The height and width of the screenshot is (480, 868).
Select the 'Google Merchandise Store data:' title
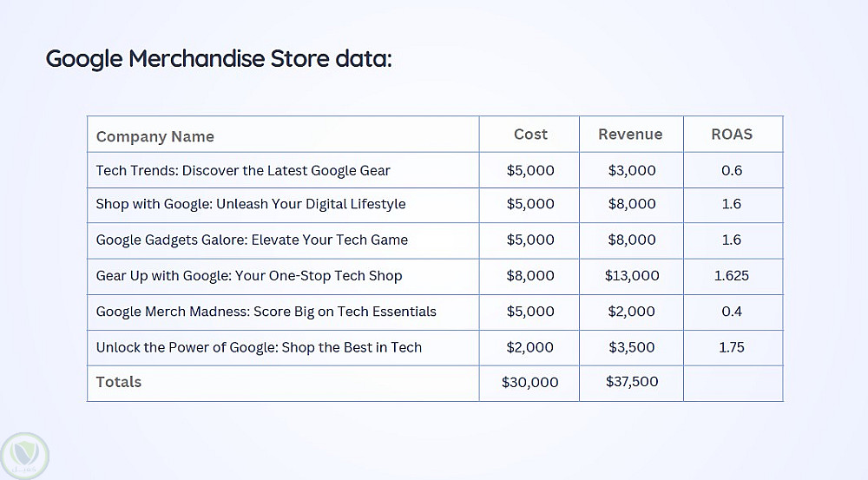click(x=219, y=59)
